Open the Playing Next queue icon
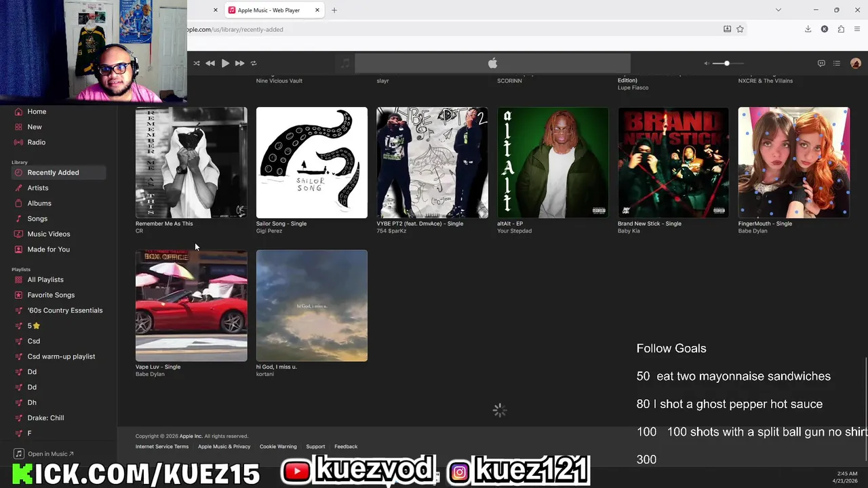The image size is (868, 488). [837, 63]
